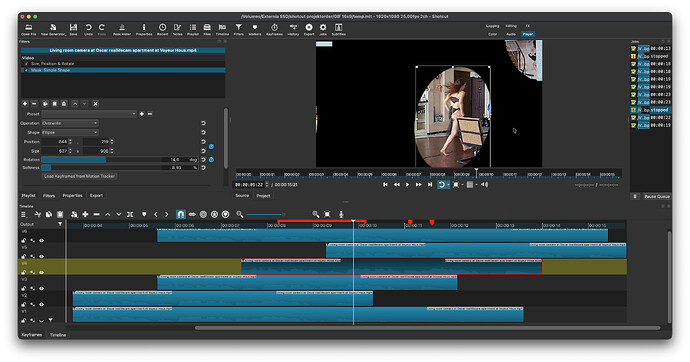Select the Source player tab
Screen dimensions: 690x362
coord(242,196)
